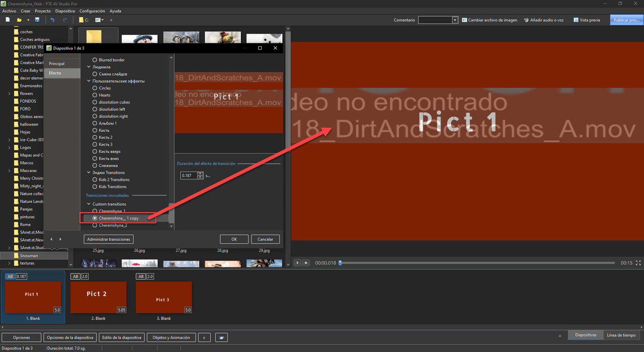Click the preview timeline position slider
The height and width of the screenshot is (352, 644).
[x=340, y=262]
